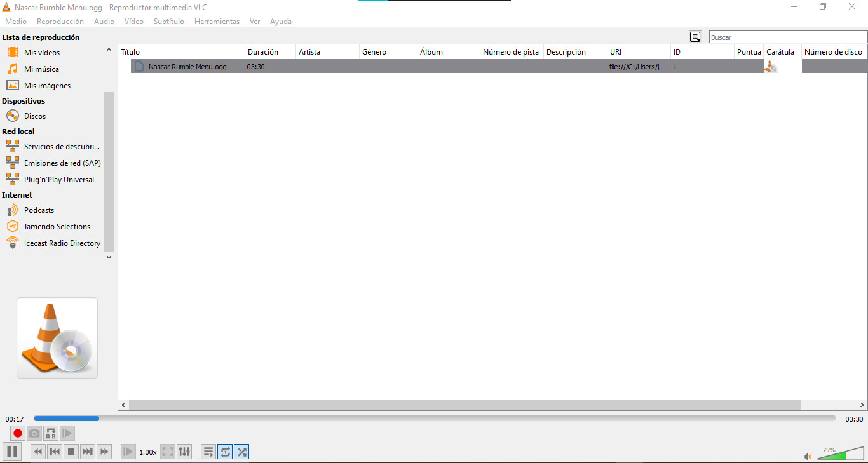
Task: Click the Podcasts icon in sidebar
Action: (13, 210)
